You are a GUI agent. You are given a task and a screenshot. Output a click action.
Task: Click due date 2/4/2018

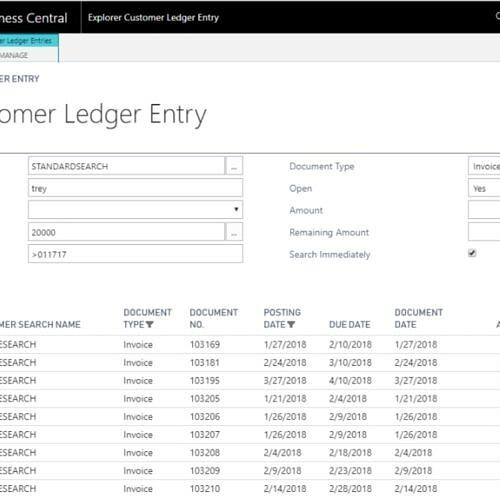pos(348,398)
